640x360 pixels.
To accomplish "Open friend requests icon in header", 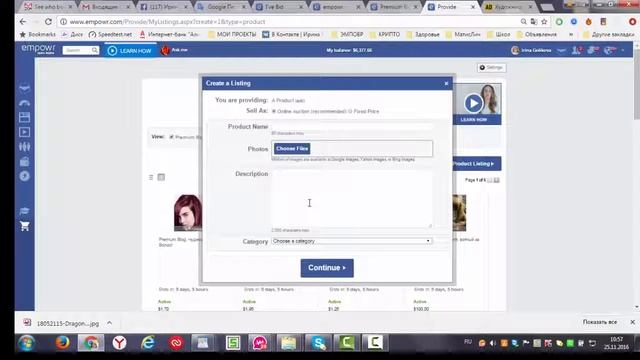I will click(x=577, y=50).
